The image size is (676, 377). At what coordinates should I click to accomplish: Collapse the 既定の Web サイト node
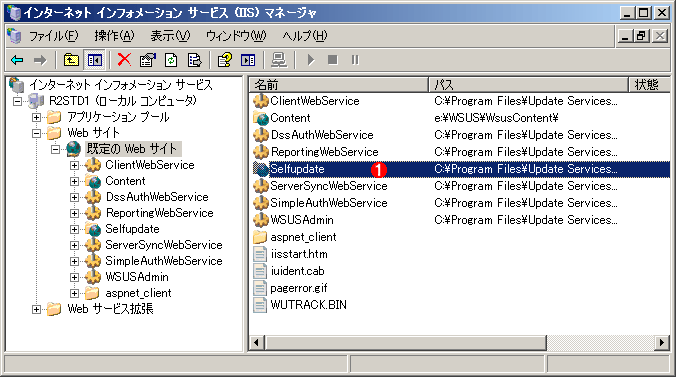click(x=55, y=149)
